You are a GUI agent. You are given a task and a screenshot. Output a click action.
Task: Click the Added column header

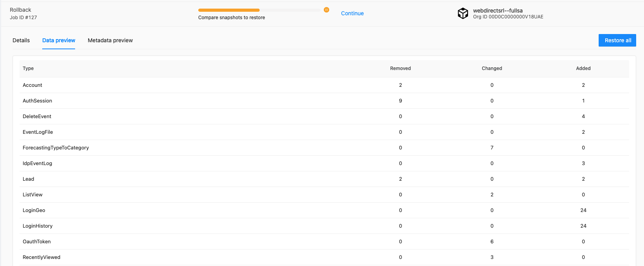coord(583,68)
